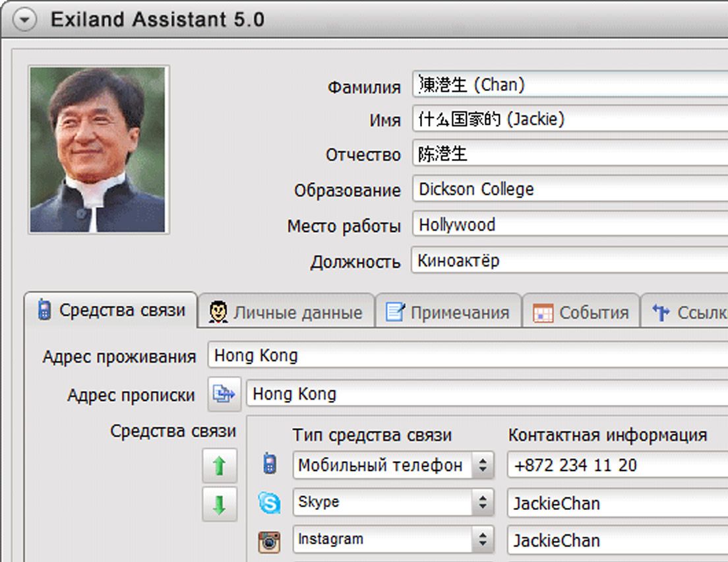Screen dimensions: 728x562
Task: Click the contact's profile photo
Action: [98, 150]
